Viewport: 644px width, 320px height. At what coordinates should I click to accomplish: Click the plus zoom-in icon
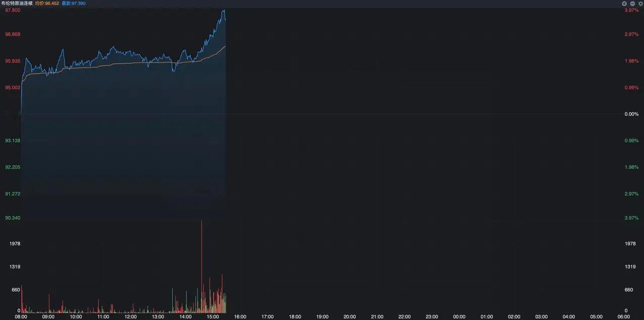(624, 3)
